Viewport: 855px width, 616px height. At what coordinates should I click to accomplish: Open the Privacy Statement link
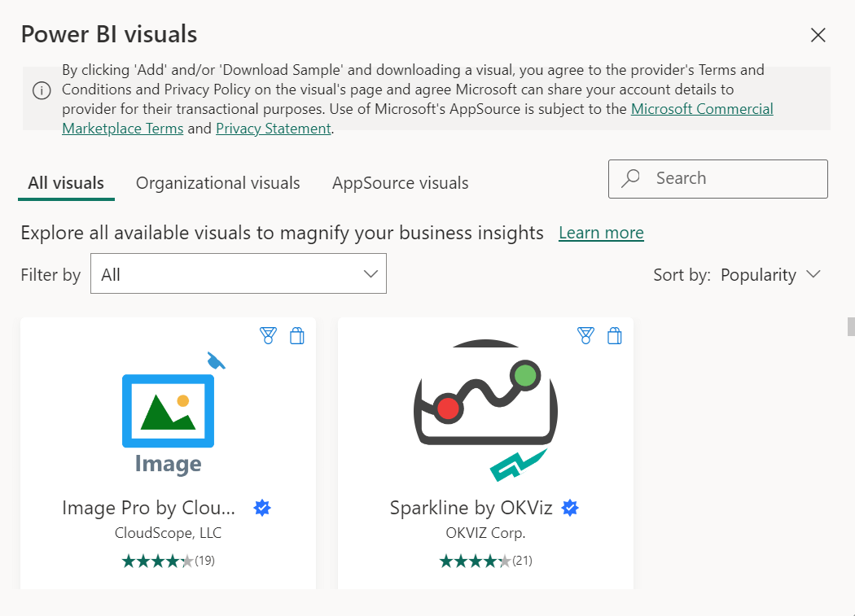tap(273, 128)
